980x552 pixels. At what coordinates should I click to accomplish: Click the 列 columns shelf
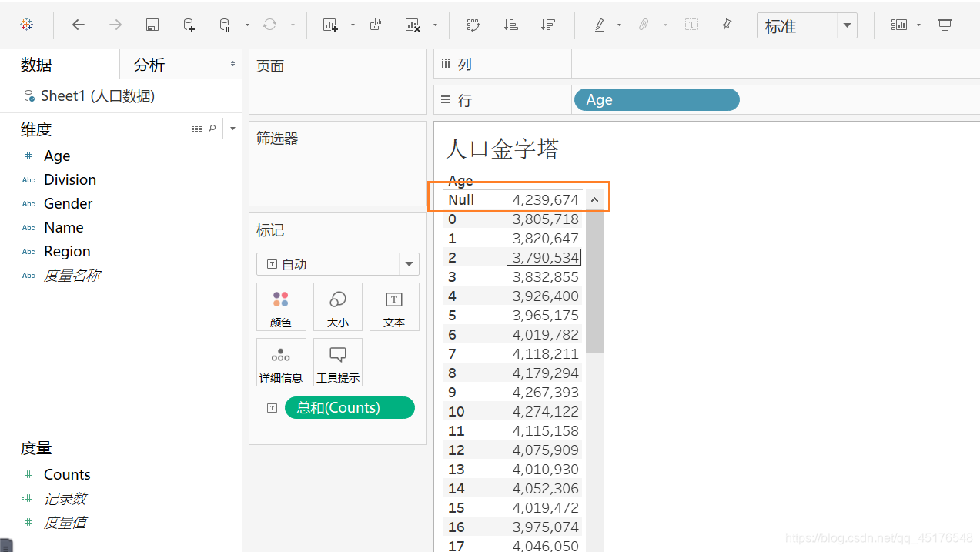707,64
